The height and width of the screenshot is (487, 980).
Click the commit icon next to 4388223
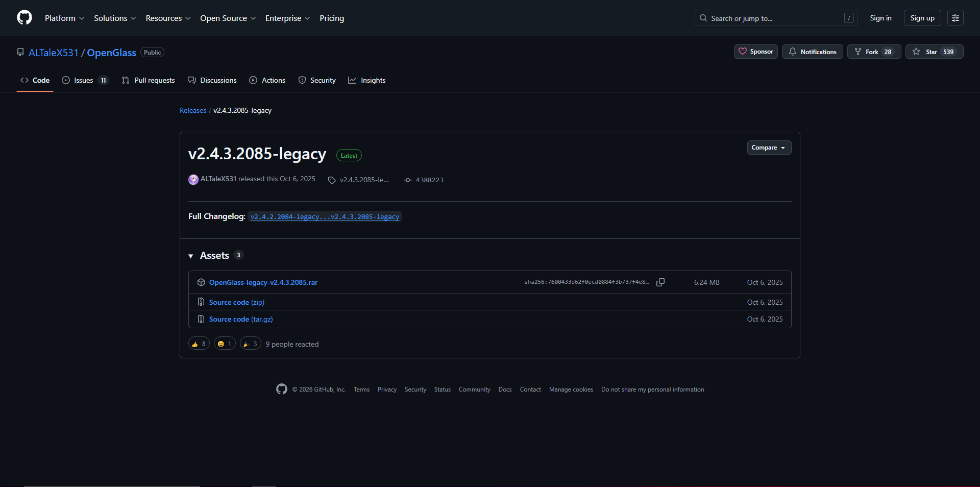pos(408,180)
